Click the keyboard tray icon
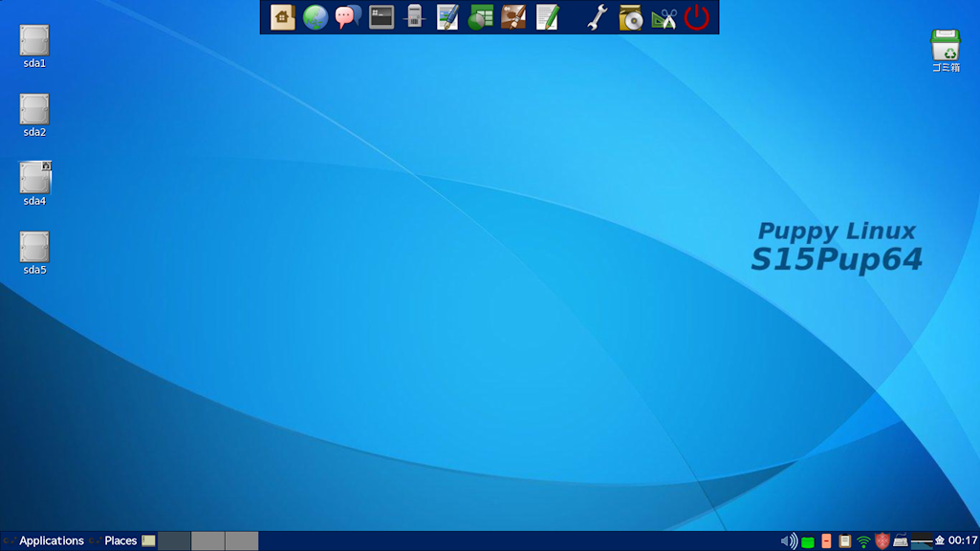 tap(901, 541)
